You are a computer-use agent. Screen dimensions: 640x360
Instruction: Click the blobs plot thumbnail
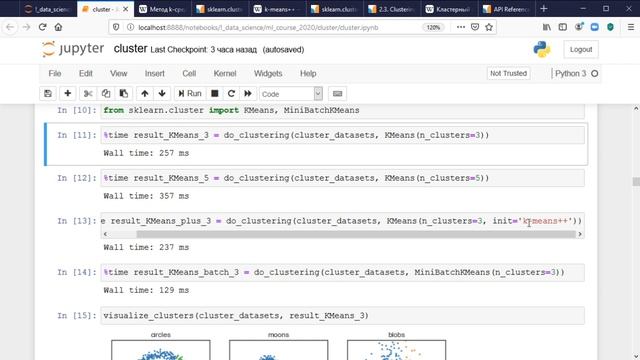(396, 350)
